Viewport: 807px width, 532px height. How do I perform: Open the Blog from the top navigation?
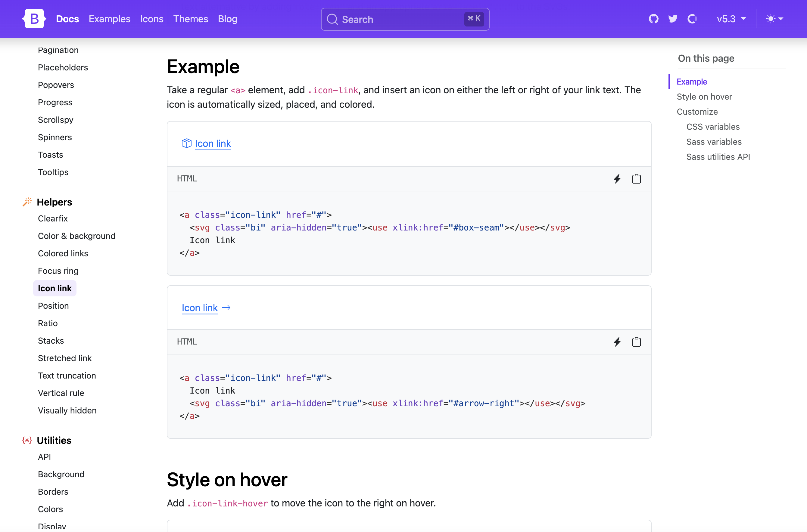[227, 19]
